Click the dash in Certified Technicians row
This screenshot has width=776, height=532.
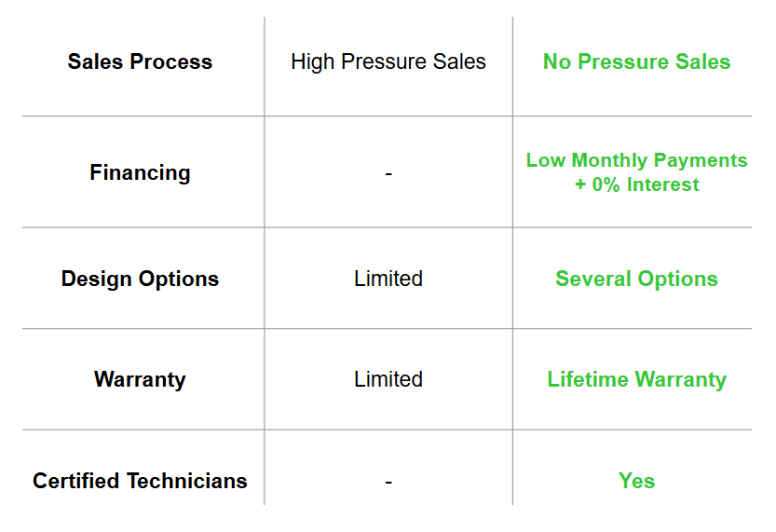(x=388, y=482)
